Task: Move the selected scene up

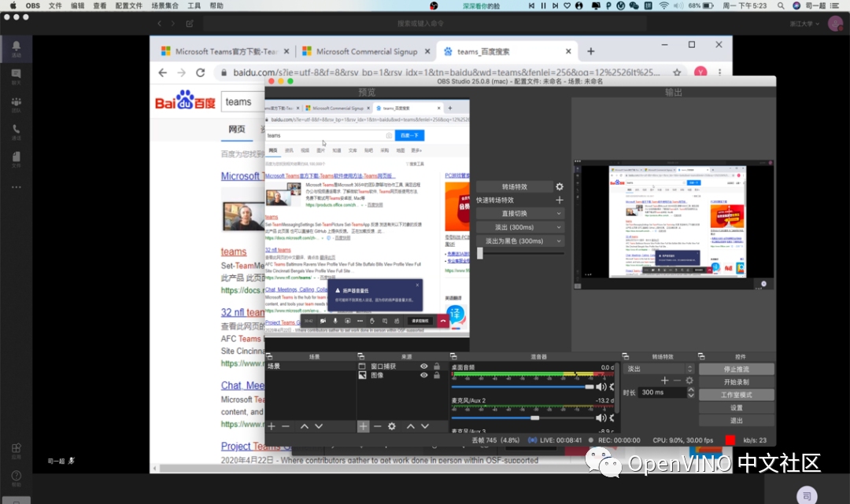Action: click(305, 427)
